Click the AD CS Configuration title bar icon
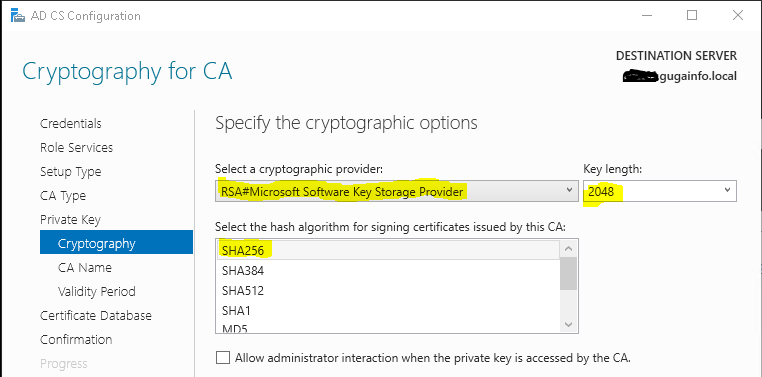762x377 pixels. [18, 16]
